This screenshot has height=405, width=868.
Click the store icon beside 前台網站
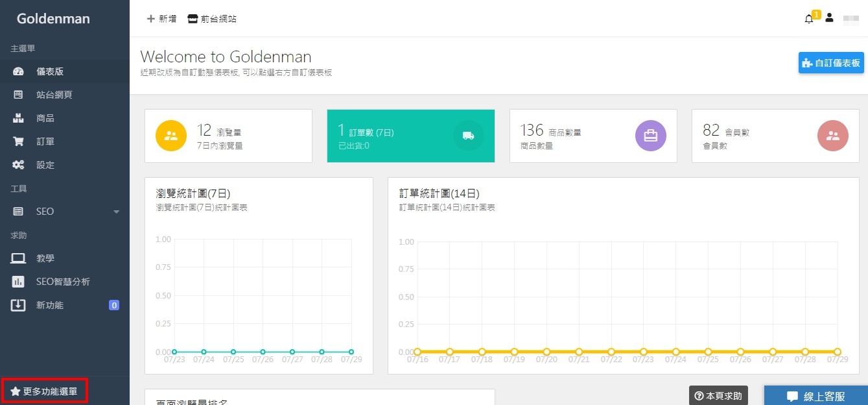coord(193,19)
